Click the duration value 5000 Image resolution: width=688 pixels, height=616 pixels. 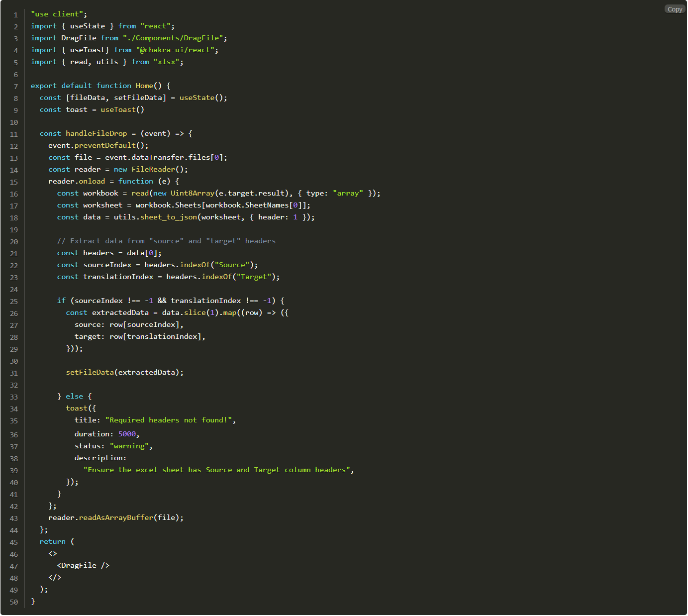tap(127, 434)
